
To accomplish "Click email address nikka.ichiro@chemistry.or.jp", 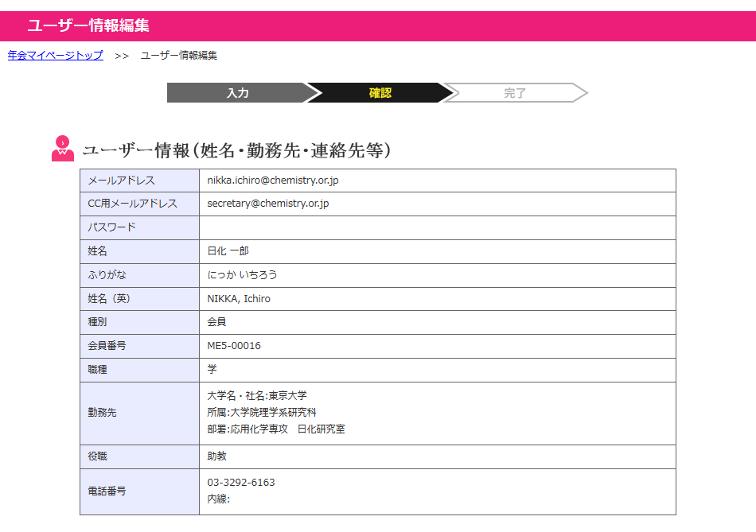I will click(273, 181).
